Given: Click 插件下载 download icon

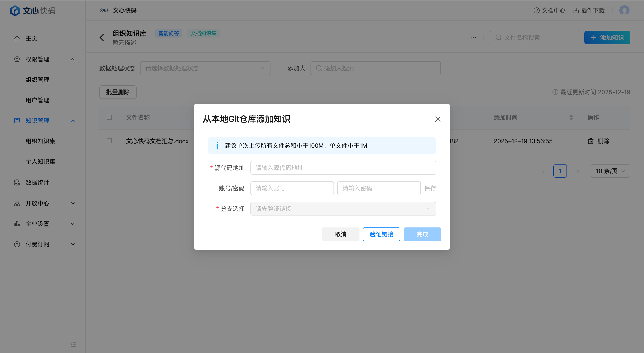Looking at the screenshot, I should (x=576, y=10).
